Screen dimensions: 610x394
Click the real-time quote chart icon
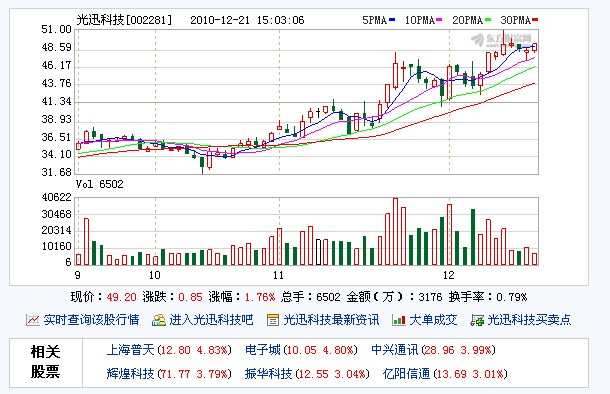(33, 320)
